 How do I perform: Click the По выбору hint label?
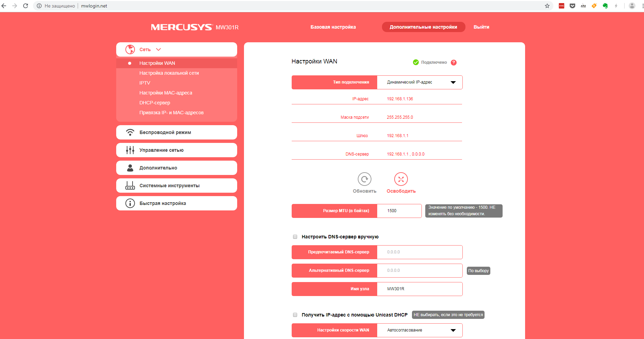(478, 271)
